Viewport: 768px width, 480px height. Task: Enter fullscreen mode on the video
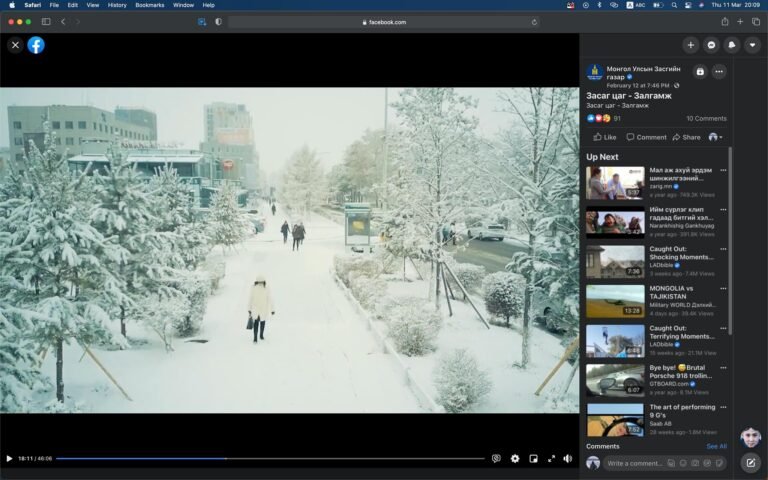coord(551,458)
